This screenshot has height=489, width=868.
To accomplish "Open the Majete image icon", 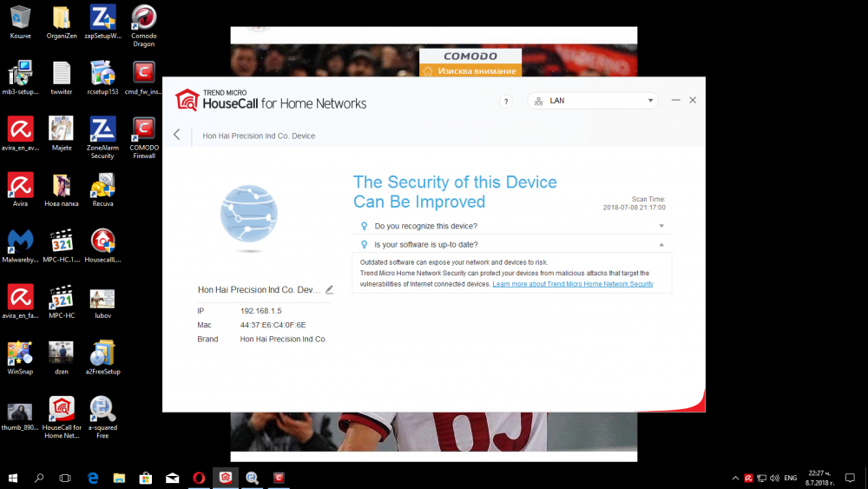I will tap(62, 134).
